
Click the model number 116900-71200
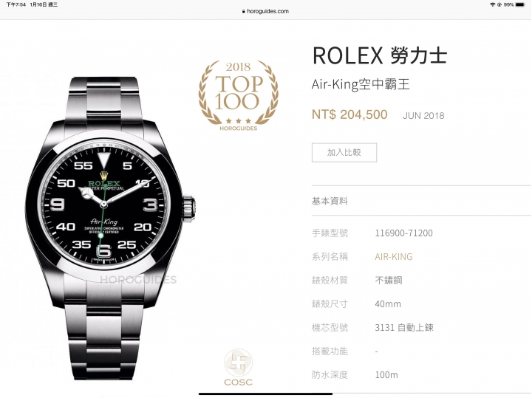(x=403, y=233)
